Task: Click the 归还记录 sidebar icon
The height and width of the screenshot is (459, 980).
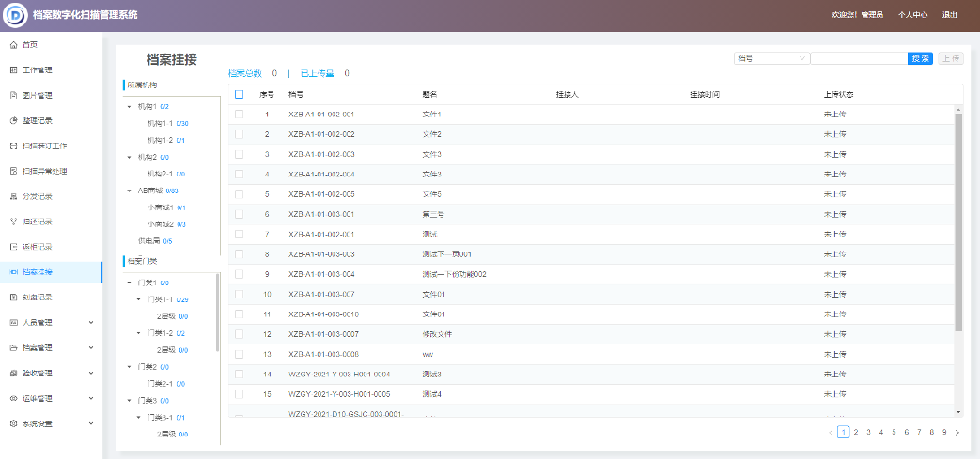Action: pyautogui.click(x=12, y=222)
